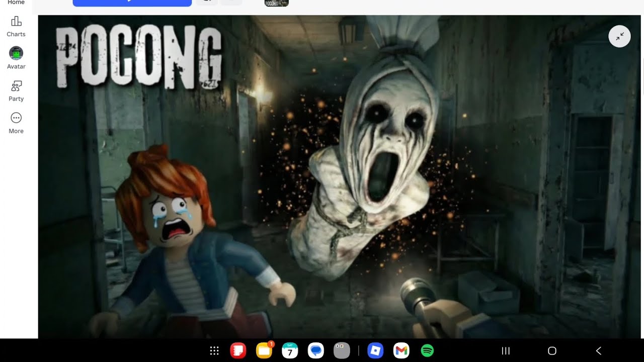The height and width of the screenshot is (362, 644).
Task: Collapse the fullscreen game image
Action: point(619,36)
